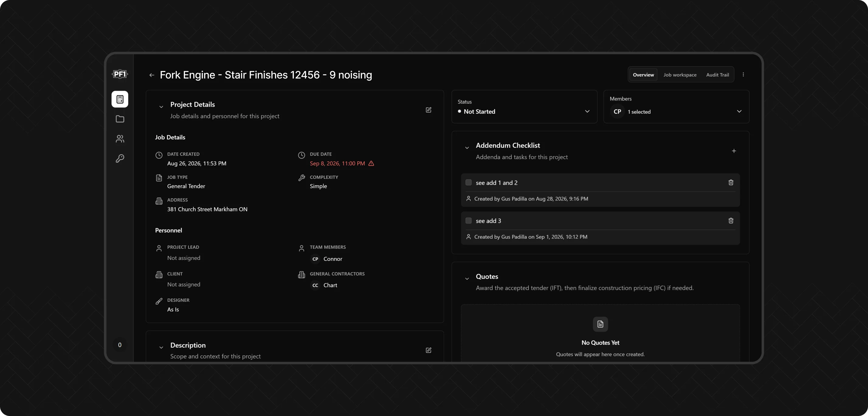The height and width of the screenshot is (416, 868).
Task: Click the notification counter badge showing 0
Action: pos(120,345)
